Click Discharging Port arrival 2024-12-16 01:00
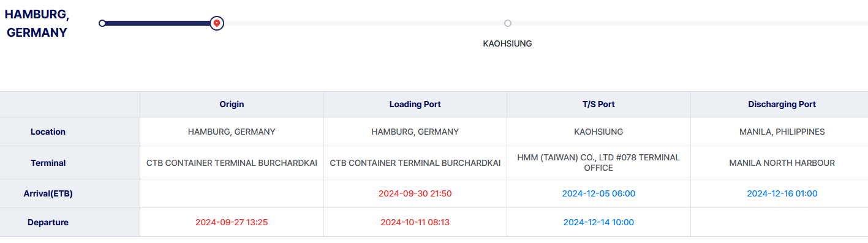 [x=782, y=193]
